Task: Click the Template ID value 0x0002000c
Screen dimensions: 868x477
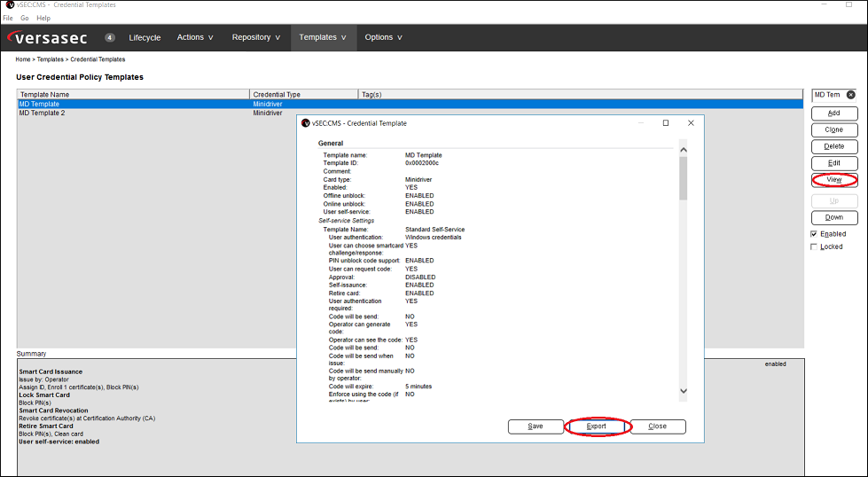Action: (422, 163)
